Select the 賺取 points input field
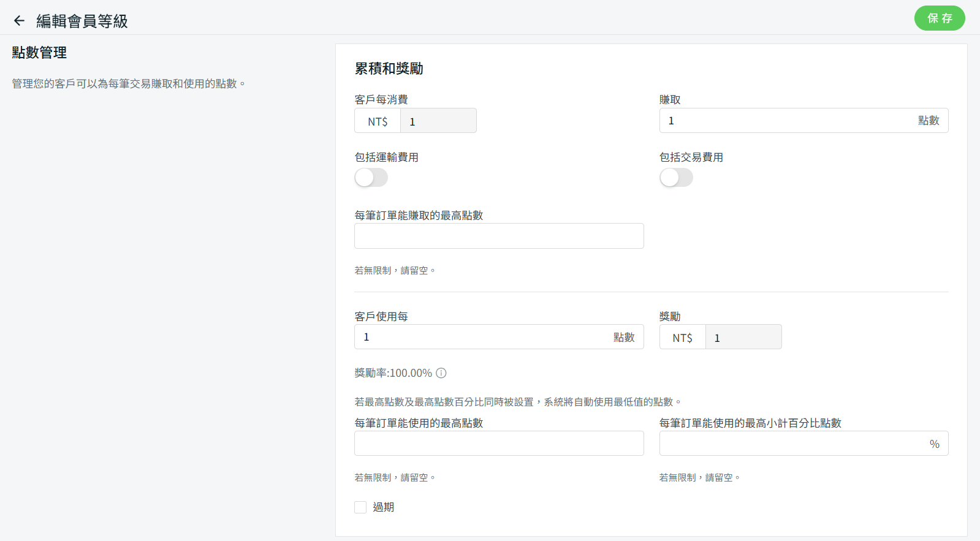The image size is (980, 541). (x=784, y=121)
